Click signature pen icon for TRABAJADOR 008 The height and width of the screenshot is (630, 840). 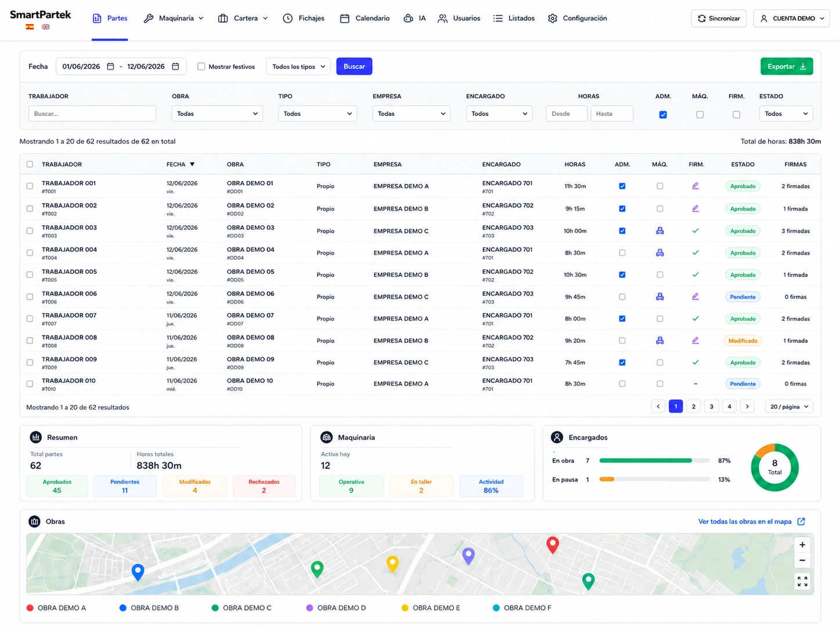(696, 341)
